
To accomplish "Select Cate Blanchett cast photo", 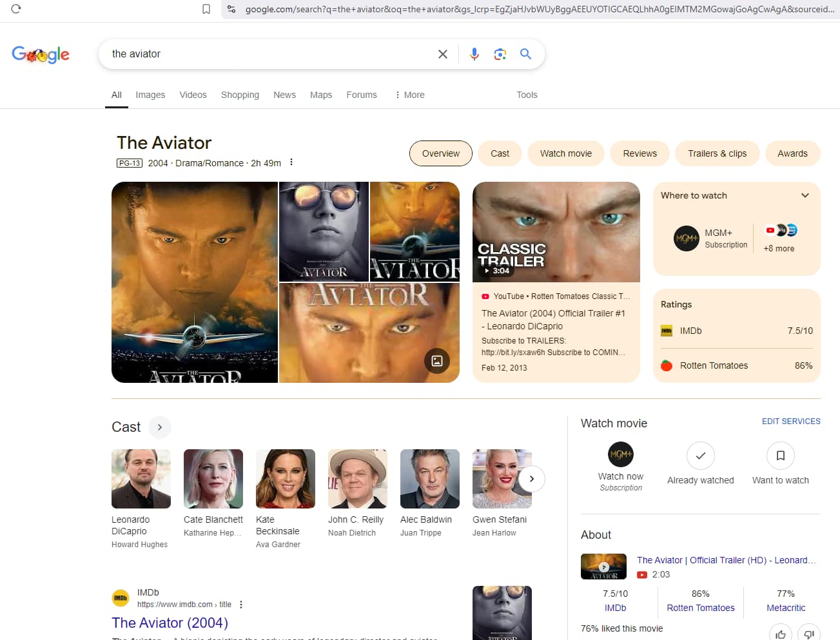I will 213,479.
